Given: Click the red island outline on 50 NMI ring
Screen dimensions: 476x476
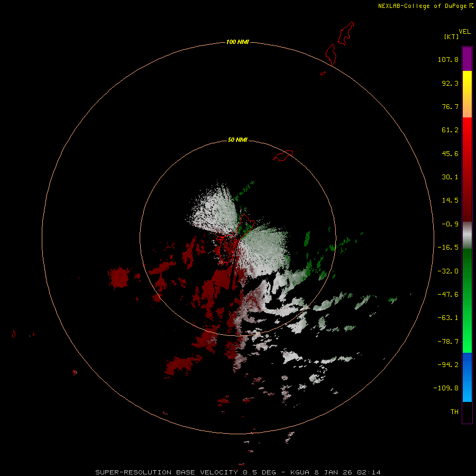Looking at the screenshot, I should pyautogui.click(x=283, y=155).
